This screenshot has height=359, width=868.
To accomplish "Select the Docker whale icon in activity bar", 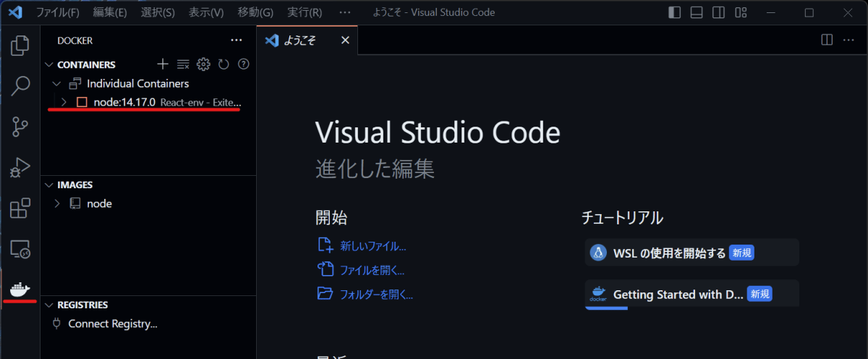I will point(20,289).
